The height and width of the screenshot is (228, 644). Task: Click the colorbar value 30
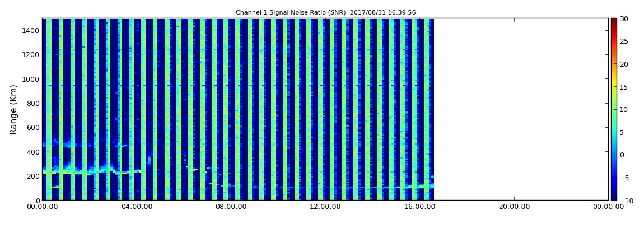624,18
